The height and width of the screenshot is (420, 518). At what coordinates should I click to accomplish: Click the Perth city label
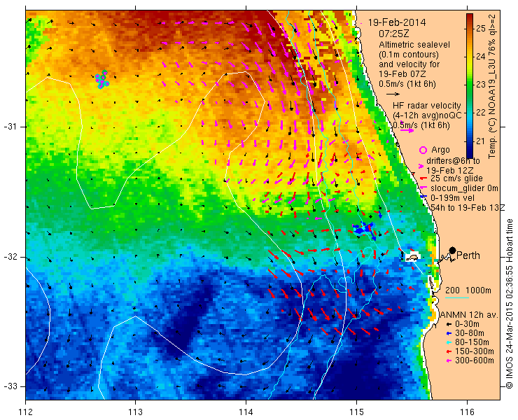click(468, 255)
